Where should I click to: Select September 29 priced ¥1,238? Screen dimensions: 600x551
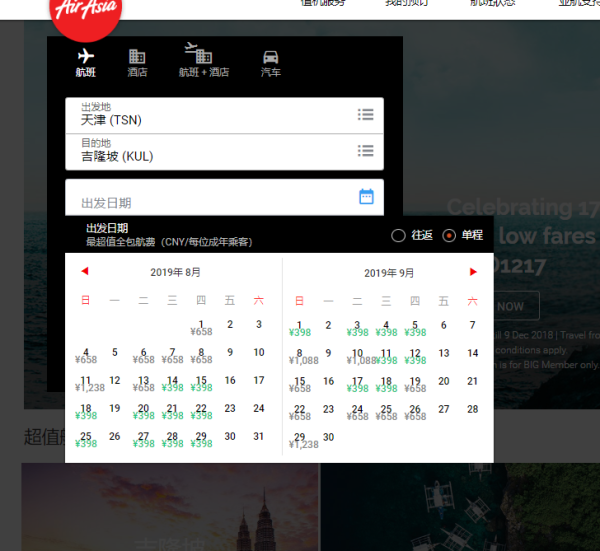303,440
